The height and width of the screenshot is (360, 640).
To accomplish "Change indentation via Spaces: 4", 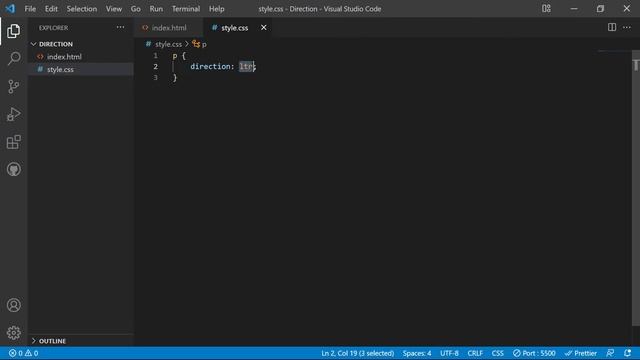I will pos(417,353).
